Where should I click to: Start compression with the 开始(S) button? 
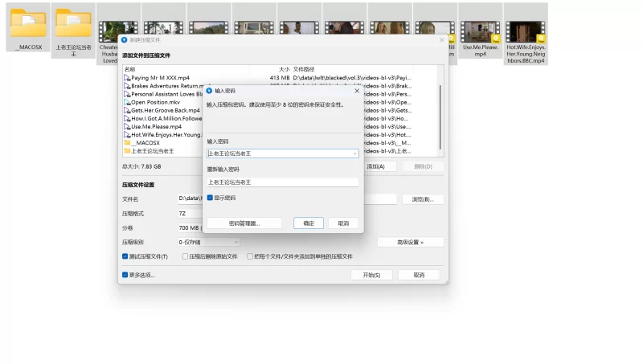pos(371,275)
